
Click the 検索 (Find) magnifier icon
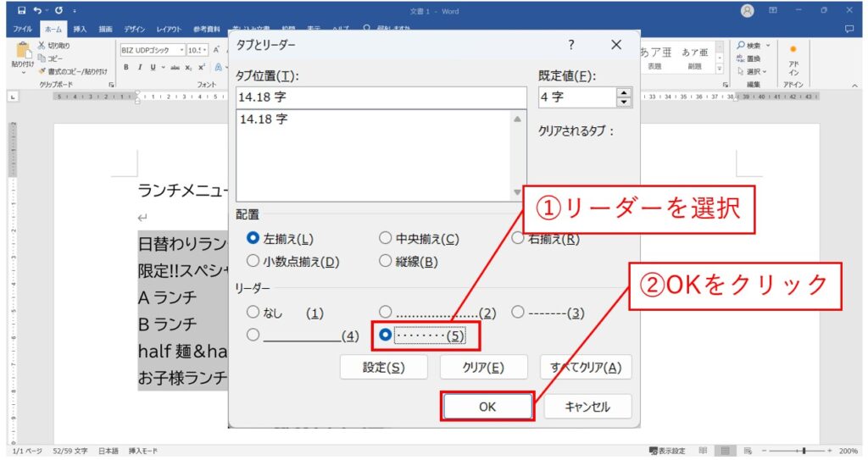pyautogui.click(x=741, y=46)
